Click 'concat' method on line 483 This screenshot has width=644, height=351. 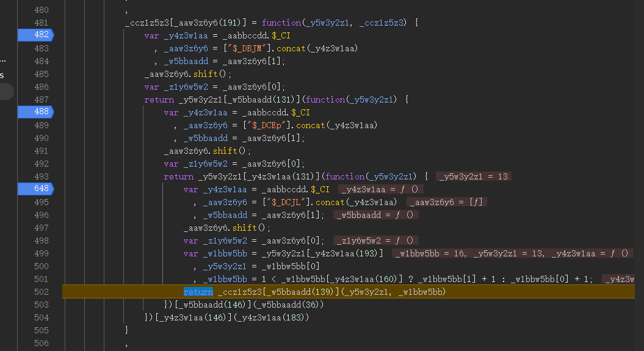[x=291, y=48]
